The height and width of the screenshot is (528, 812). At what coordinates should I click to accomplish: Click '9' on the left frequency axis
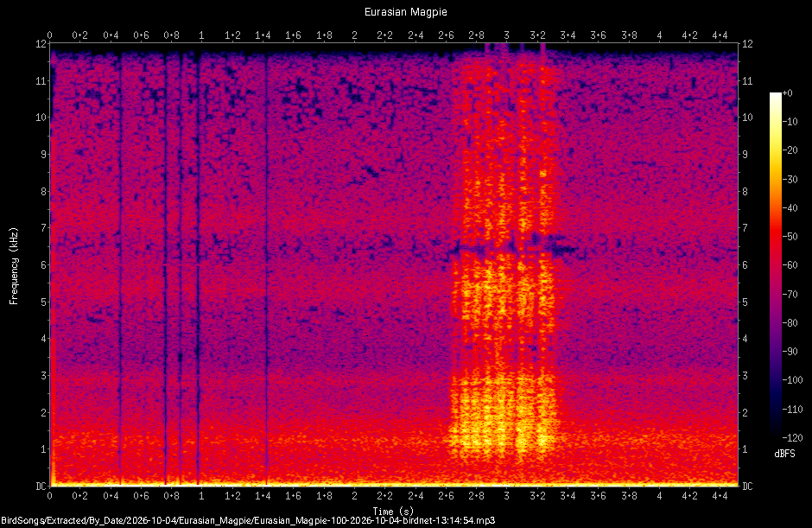click(x=44, y=155)
